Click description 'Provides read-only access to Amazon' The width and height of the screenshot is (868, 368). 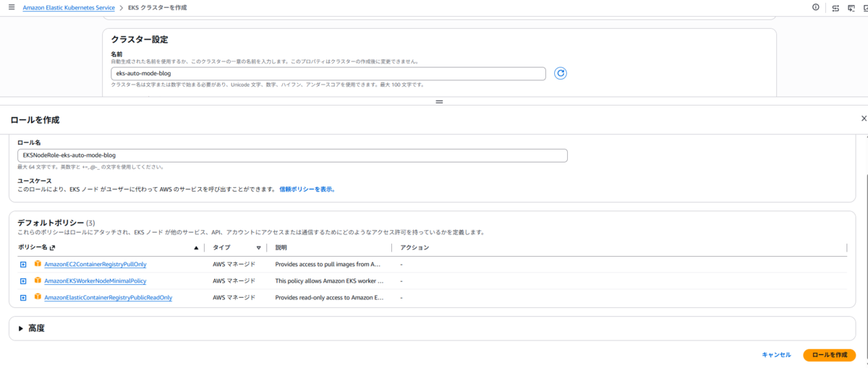[329, 297]
